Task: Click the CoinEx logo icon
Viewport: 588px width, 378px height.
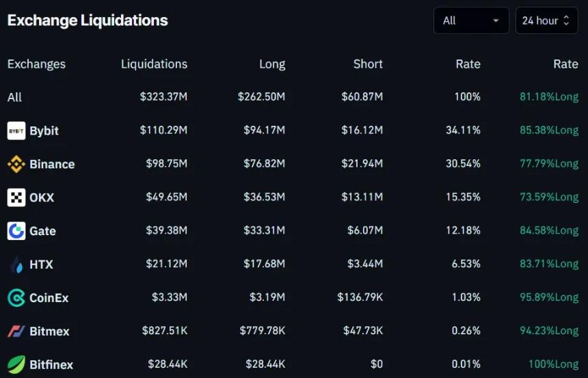Action: pyautogui.click(x=16, y=298)
